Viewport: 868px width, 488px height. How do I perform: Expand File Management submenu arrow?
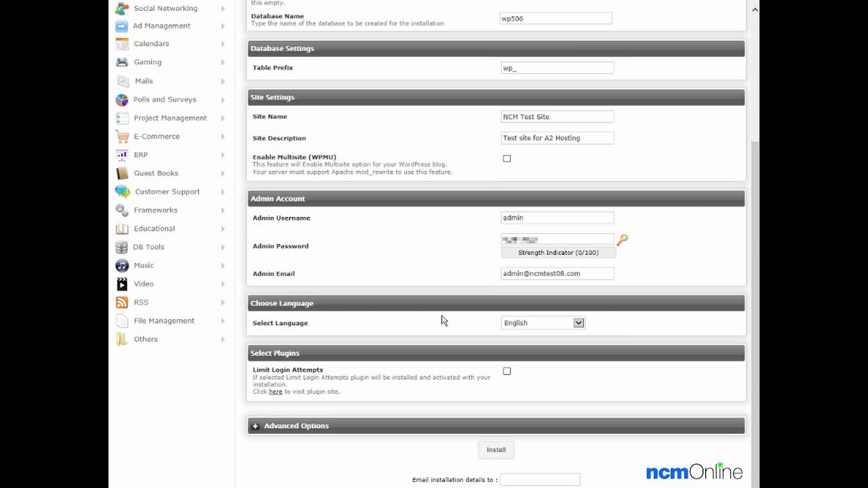click(x=223, y=321)
